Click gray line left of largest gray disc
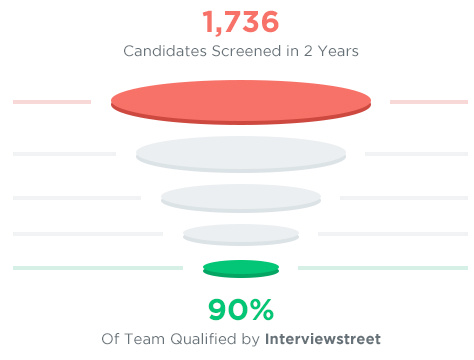Screen dimensions: 474x360 pos(65,154)
